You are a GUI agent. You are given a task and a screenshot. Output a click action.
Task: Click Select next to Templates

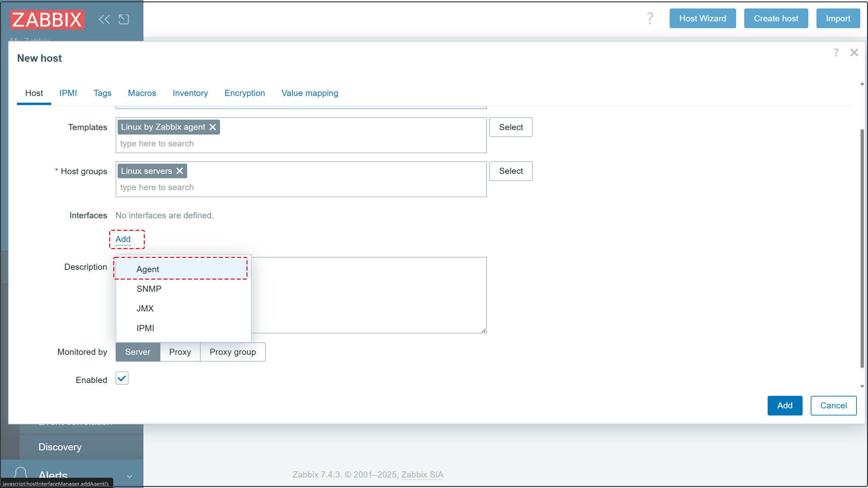coord(511,127)
